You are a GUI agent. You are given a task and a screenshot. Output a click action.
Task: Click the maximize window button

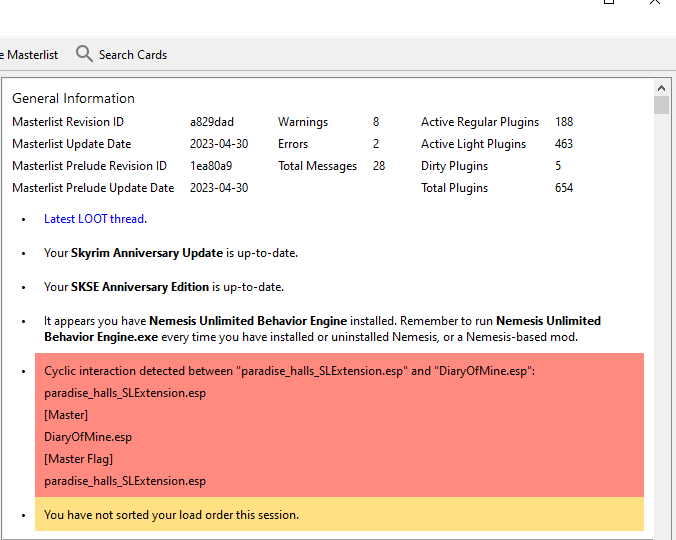click(x=608, y=2)
